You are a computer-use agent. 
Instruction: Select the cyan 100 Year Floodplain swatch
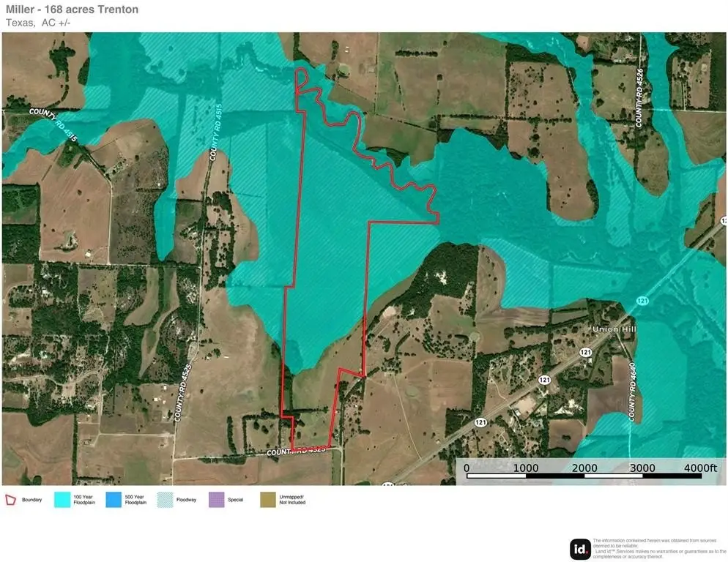tap(62, 500)
